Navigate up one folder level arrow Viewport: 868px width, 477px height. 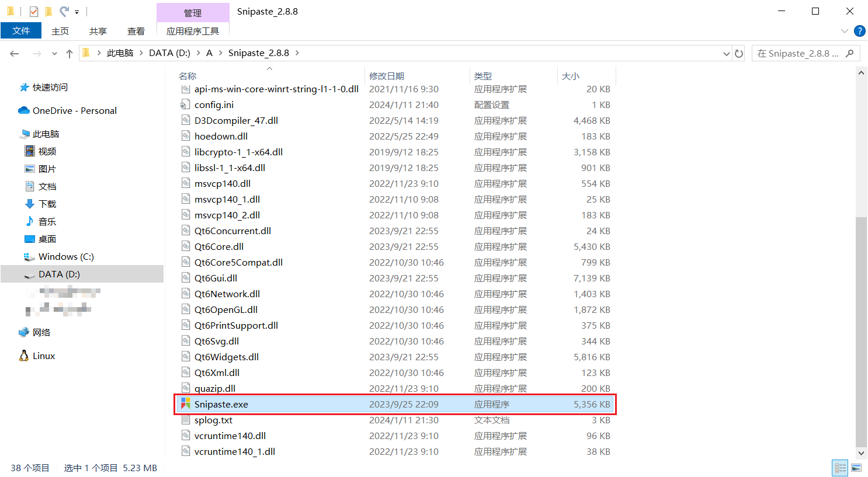[70, 54]
